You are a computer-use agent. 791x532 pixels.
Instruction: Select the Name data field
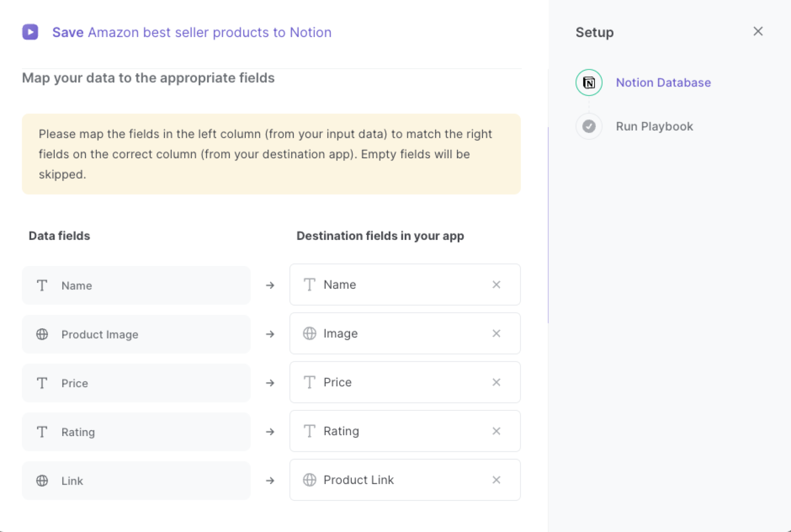[136, 285]
